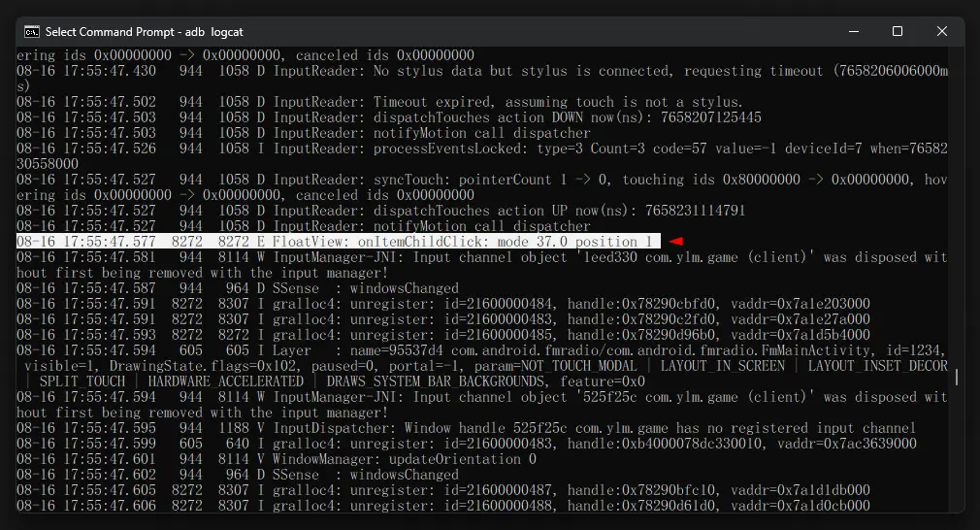
Task: Click the vertical scrollbar thumb
Action: click(x=958, y=377)
